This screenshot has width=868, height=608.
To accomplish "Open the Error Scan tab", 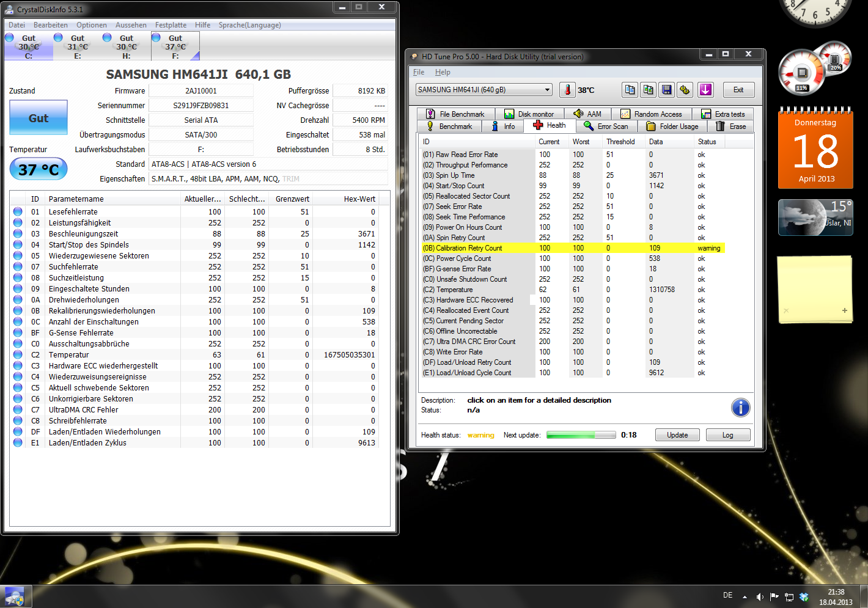I will (606, 126).
